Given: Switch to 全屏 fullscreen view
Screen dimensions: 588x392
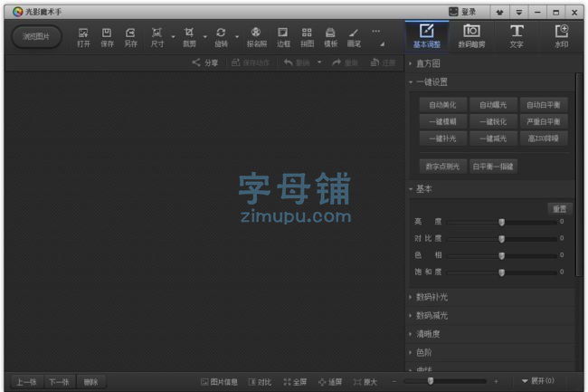Looking at the screenshot, I should pos(295,382).
